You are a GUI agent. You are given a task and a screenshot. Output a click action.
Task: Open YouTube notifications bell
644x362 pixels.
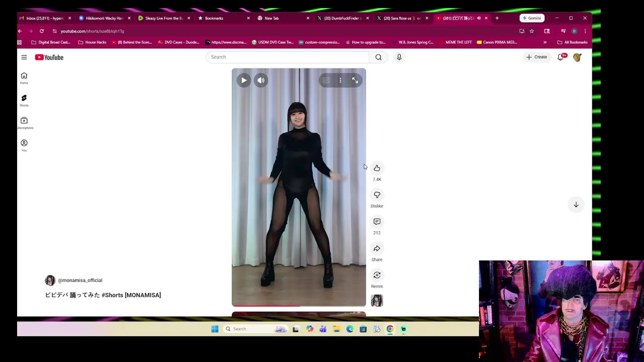pyautogui.click(x=560, y=57)
